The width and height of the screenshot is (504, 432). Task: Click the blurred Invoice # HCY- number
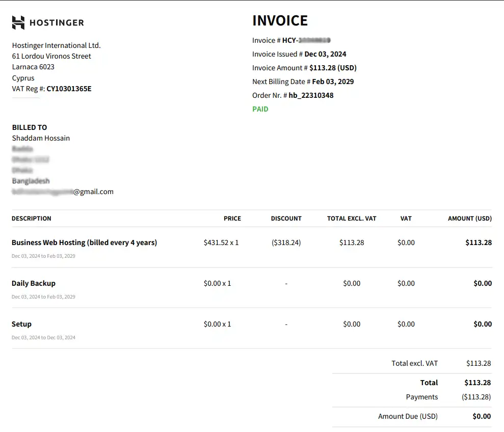(306, 40)
